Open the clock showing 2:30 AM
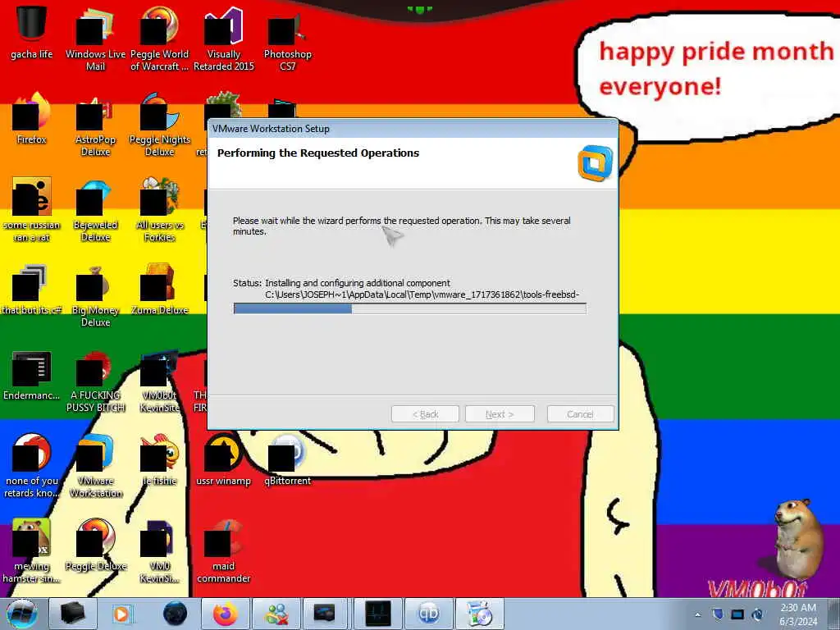 [x=798, y=614]
